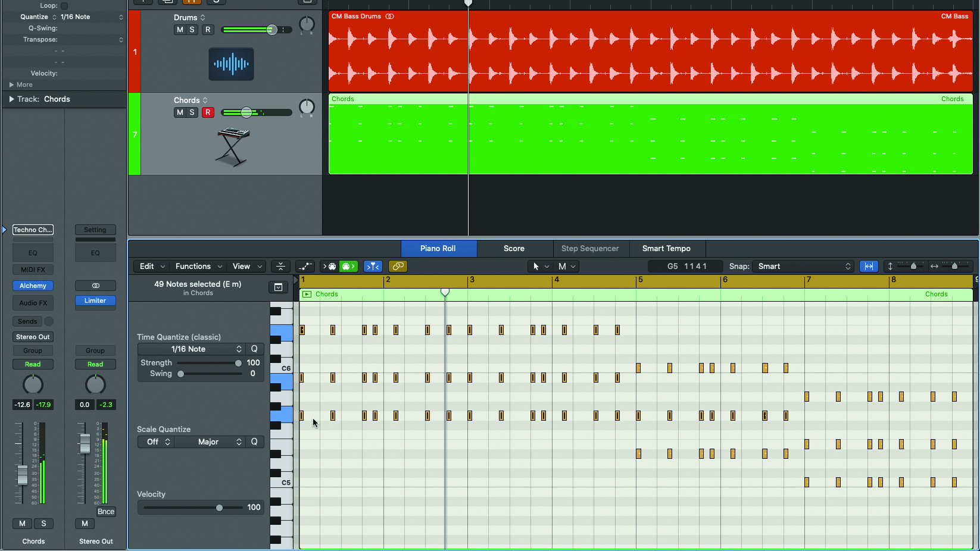Toggle MIDI In palette button
The height and width of the screenshot is (551, 980).
coord(330,267)
